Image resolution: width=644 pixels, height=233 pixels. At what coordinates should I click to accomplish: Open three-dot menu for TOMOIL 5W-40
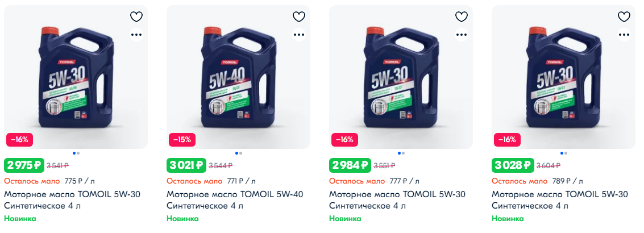(x=299, y=35)
